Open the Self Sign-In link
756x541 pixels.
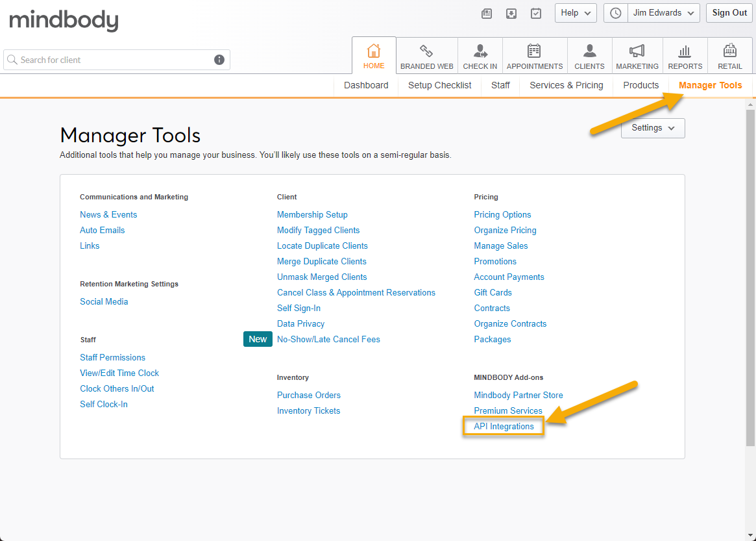(299, 308)
